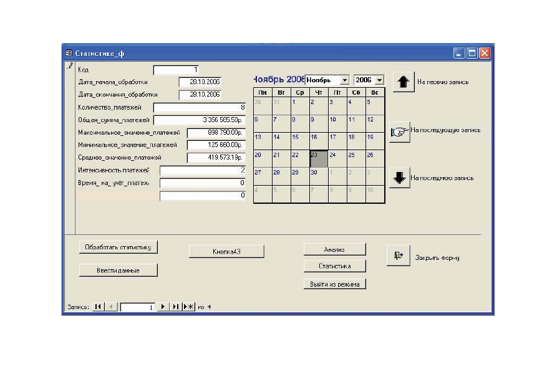Select calendar day 15
The image size is (557, 392).
coord(300,141)
